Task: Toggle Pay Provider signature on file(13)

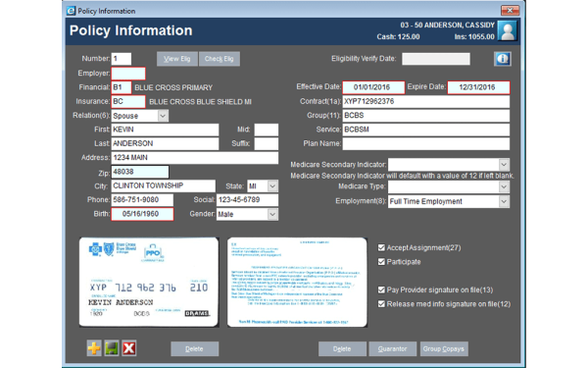Action: (381, 289)
